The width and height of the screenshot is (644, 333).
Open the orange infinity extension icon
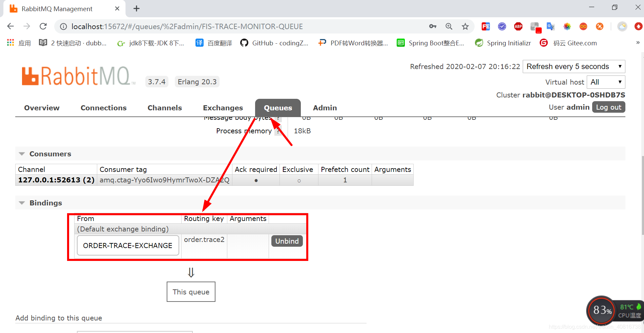583,26
